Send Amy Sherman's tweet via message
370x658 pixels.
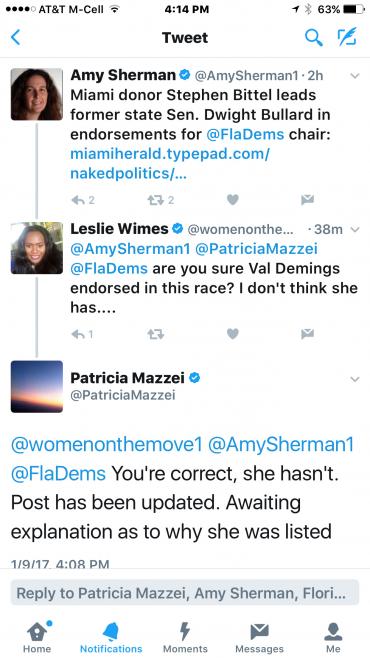pyautogui.click(x=307, y=200)
